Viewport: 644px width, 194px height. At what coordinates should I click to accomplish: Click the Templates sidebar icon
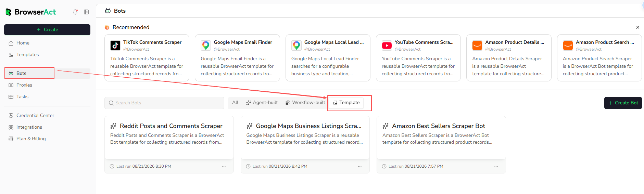pos(11,55)
